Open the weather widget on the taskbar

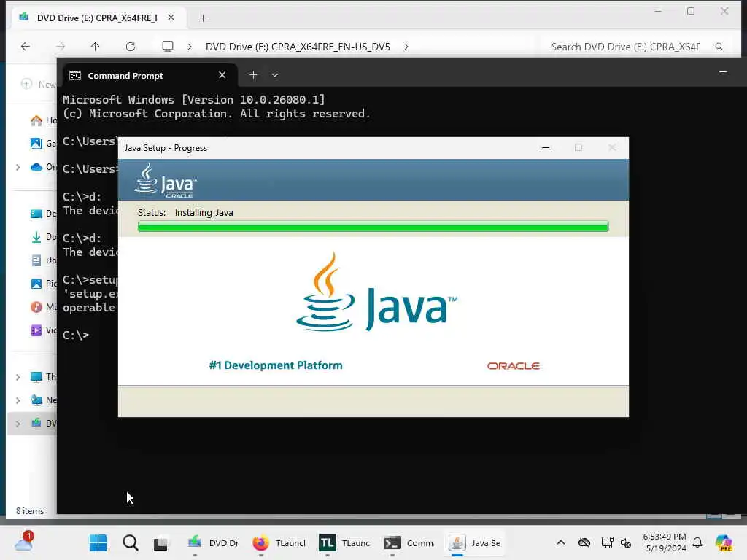pos(24,542)
